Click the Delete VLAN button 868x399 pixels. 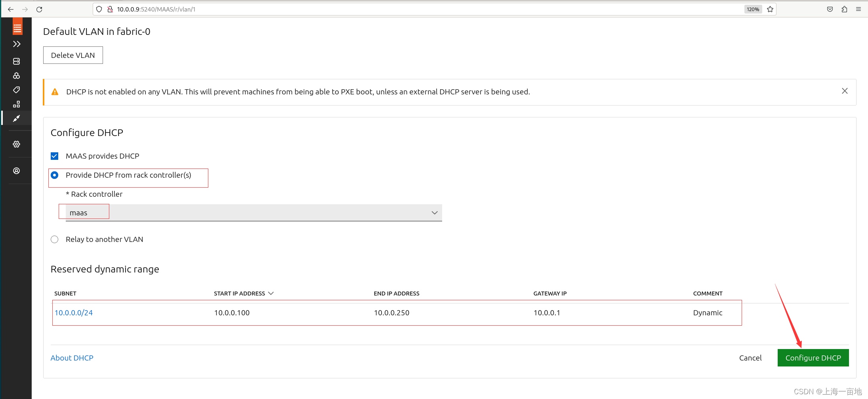click(x=73, y=55)
